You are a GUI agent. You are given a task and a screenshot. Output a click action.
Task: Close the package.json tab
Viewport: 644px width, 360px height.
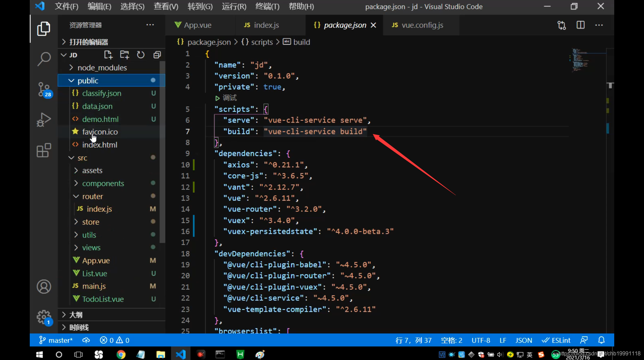pos(373,25)
